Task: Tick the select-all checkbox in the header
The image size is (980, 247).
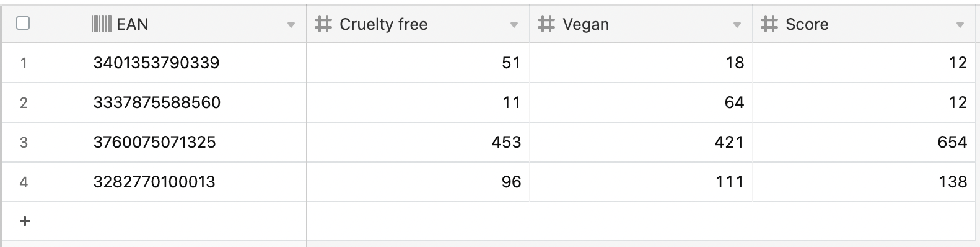Action: click(23, 24)
